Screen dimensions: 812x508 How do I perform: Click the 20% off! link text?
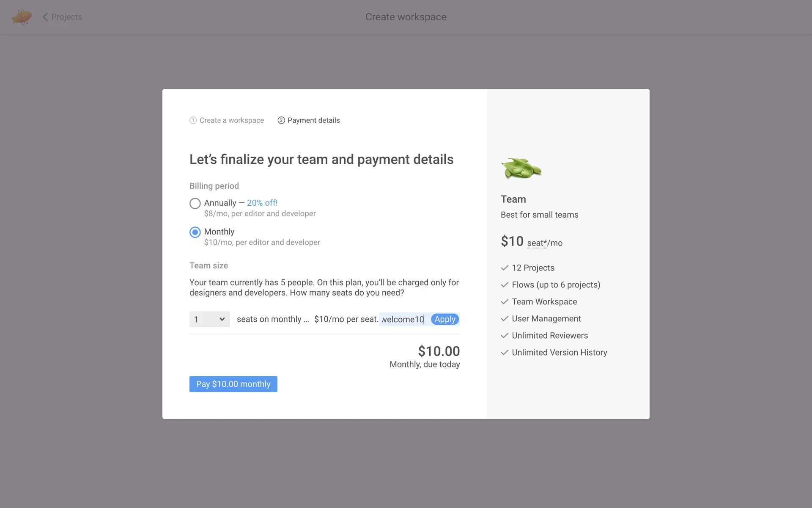[x=262, y=203]
